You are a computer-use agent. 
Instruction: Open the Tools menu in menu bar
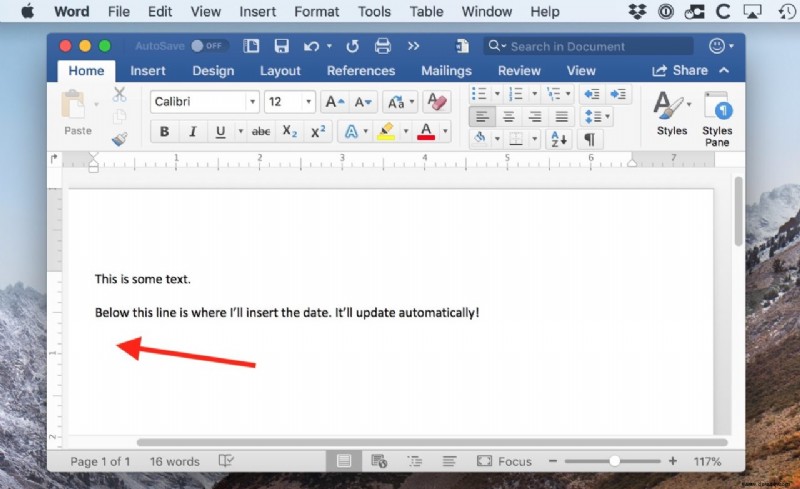click(374, 11)
